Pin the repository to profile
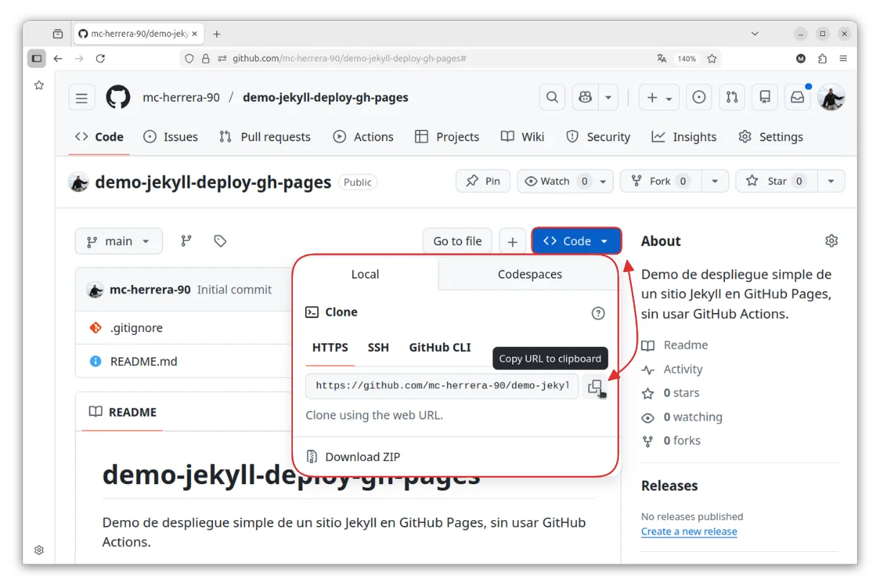 click(x=483, y=181)
